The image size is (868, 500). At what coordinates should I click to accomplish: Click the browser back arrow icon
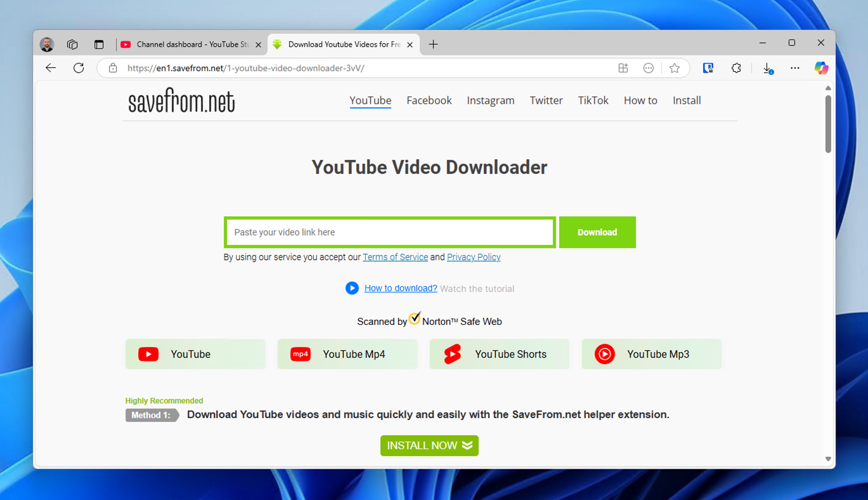pyautogui.click(x=51, y=68)
